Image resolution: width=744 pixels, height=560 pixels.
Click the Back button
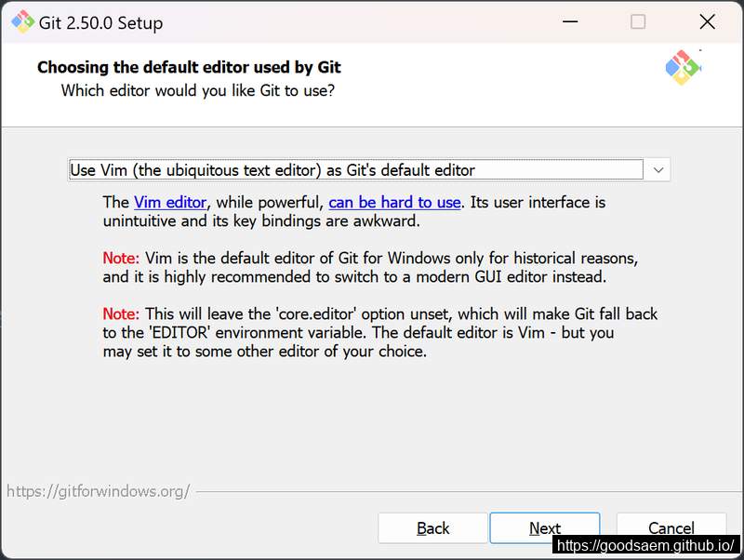(432, 528)
